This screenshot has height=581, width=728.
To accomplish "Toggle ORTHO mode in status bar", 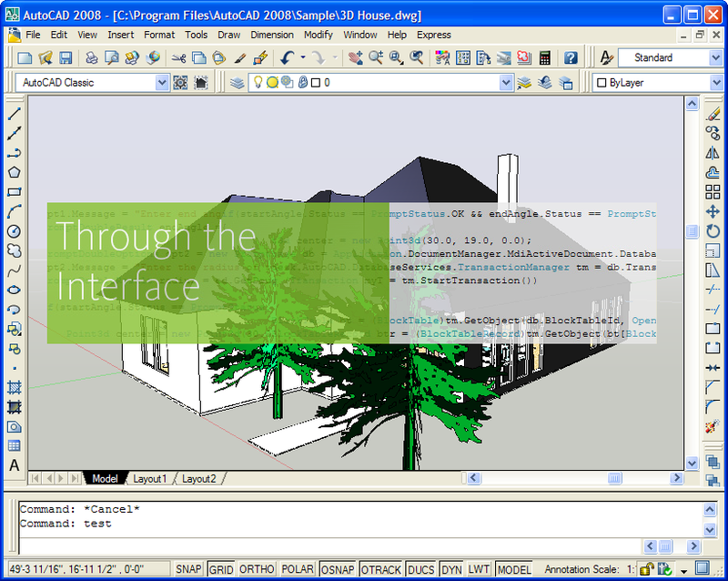I will (257, 569).
